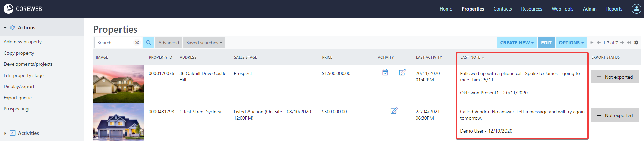Open the Create New dropdown
The height and width of the screenshot is (141, 644).
[x=517, y=43]
